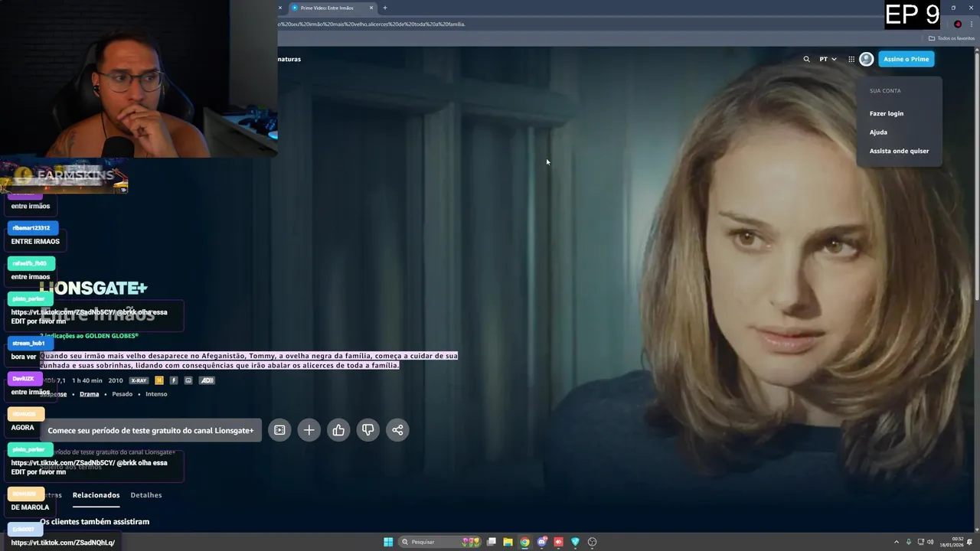The width and height of the screenshot is (980, 551).
Task: Close the Prime Video browser tab
Action: pyautogui.click(x=371, y=8)
